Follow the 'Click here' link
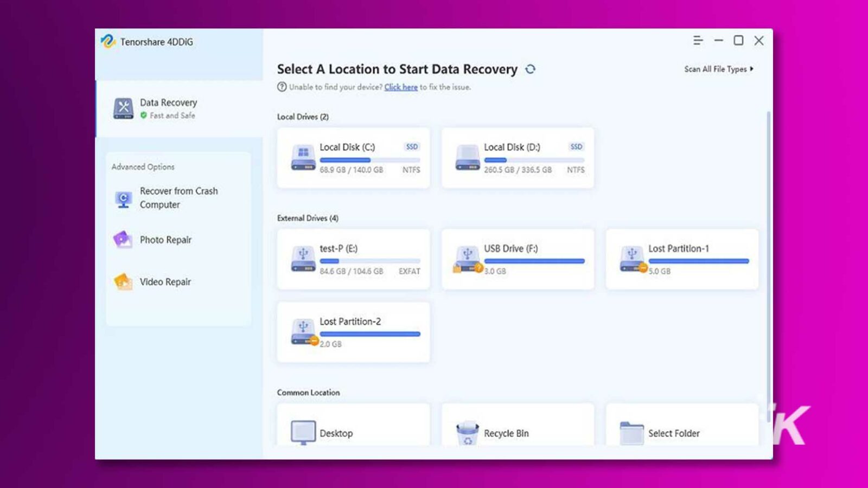The image size is (868, 488). (x=401, y=87)
